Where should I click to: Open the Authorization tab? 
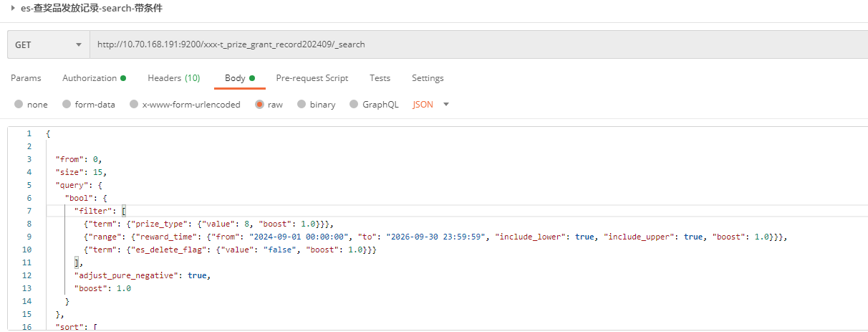click(x=94, y=78)
